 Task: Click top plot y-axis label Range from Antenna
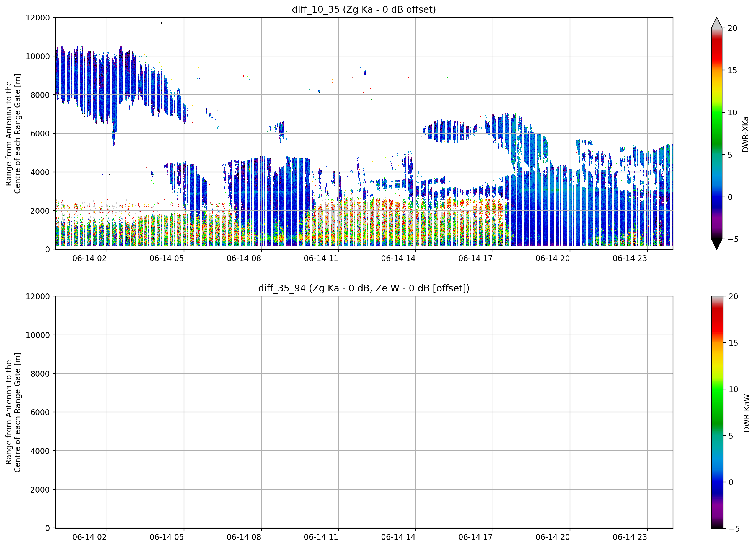click(13, 134)
